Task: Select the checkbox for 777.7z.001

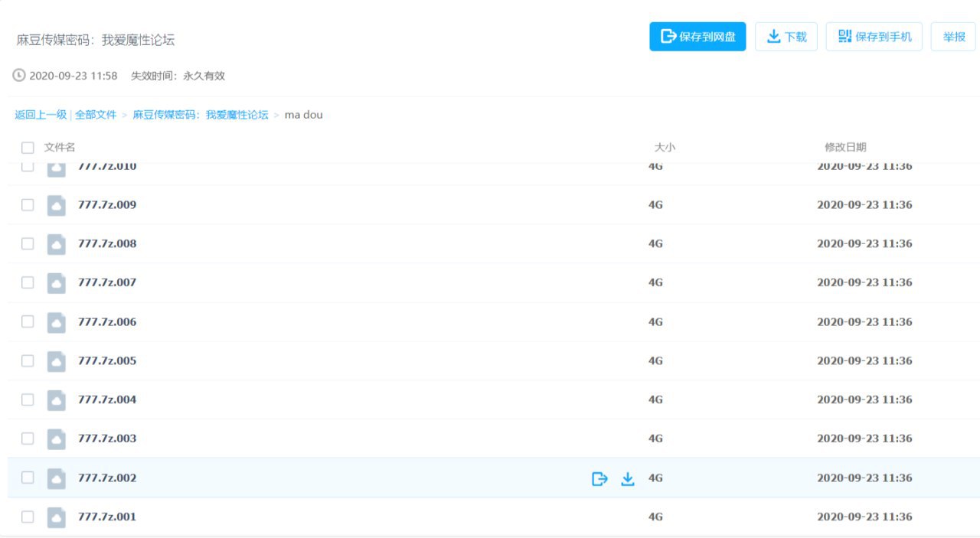Action: (28, 517)
